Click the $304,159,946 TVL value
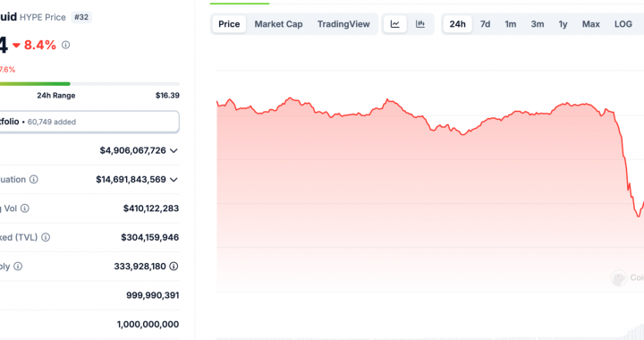Viewport: 644px width, 340px height. pos(150,237)
